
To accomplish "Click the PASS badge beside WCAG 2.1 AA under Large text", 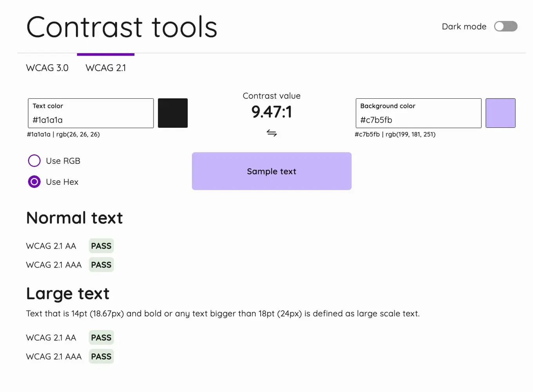I will (101, 337).
